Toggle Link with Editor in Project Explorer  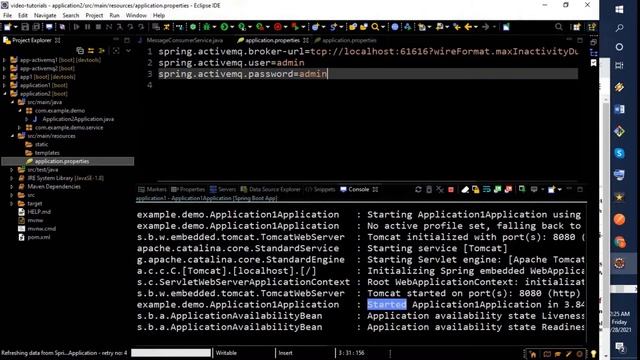91,51
